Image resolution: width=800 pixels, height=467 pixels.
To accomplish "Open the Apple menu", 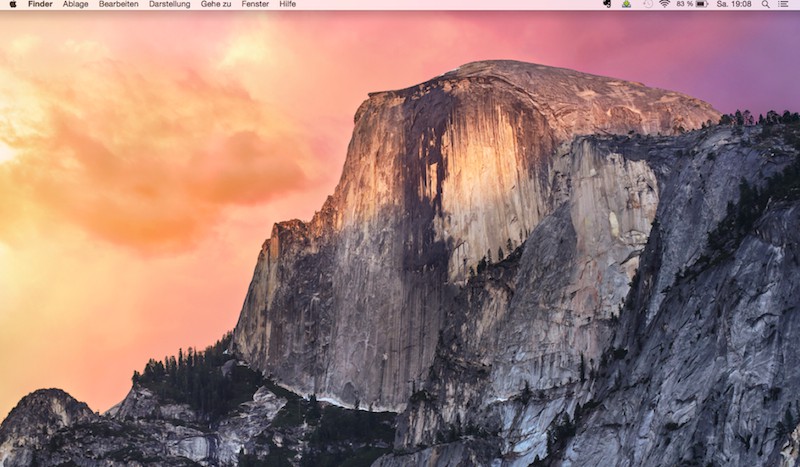I will point(13,4).
